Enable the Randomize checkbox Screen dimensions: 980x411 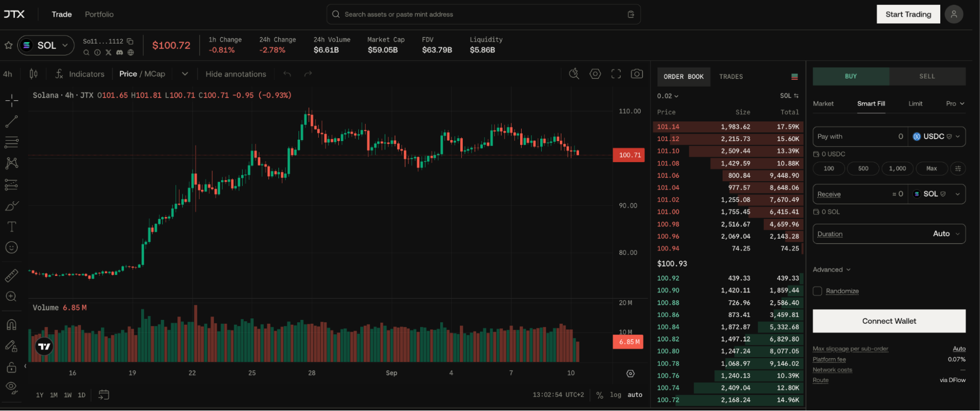tap(817, 291)
